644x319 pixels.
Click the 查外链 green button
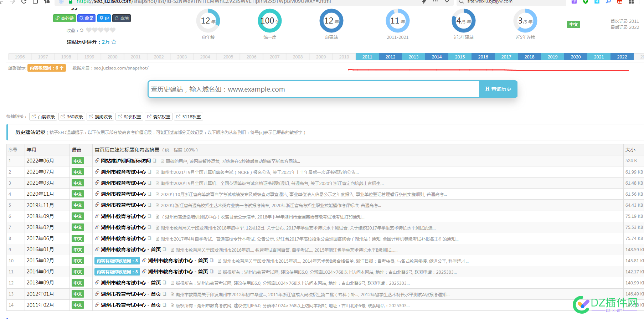(65, 18)
